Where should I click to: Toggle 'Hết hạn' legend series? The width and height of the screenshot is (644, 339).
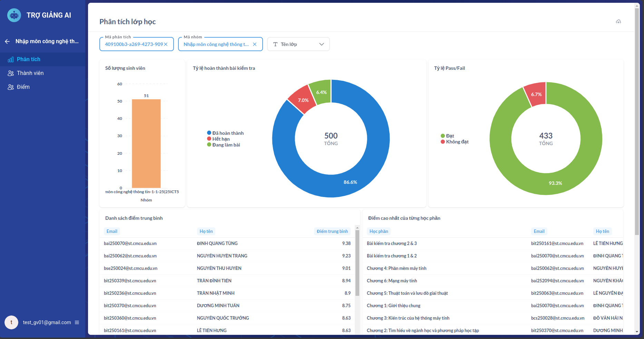(221, 139)
